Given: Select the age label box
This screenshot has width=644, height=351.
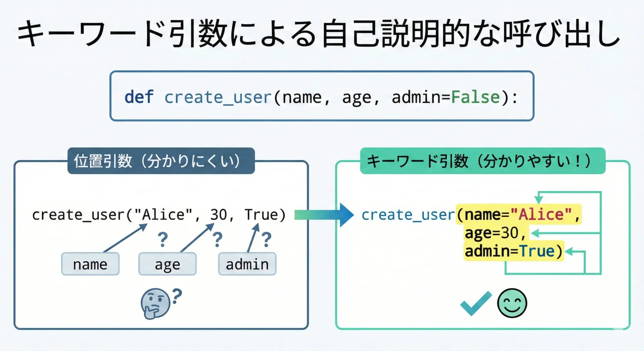Looking at the screenshot, I should click(167, 264).
